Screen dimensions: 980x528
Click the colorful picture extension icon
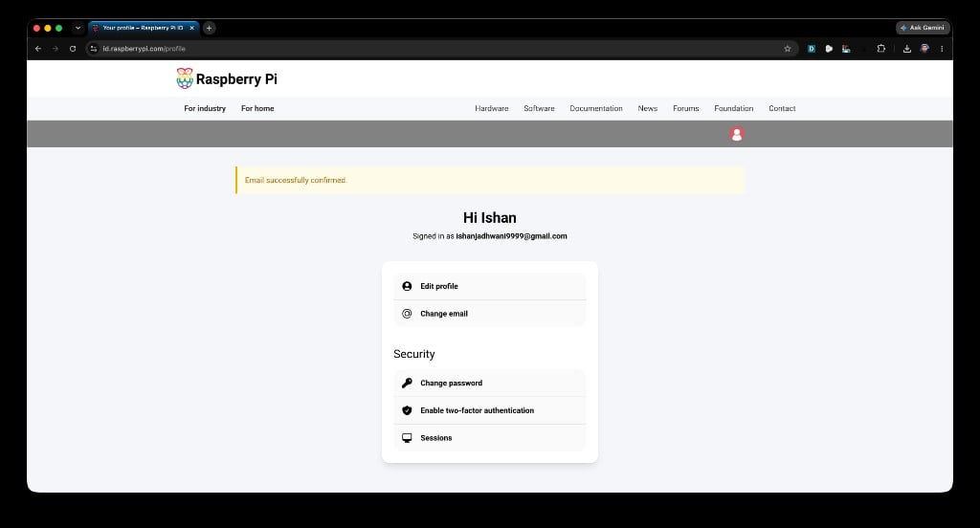click(846, 48)
